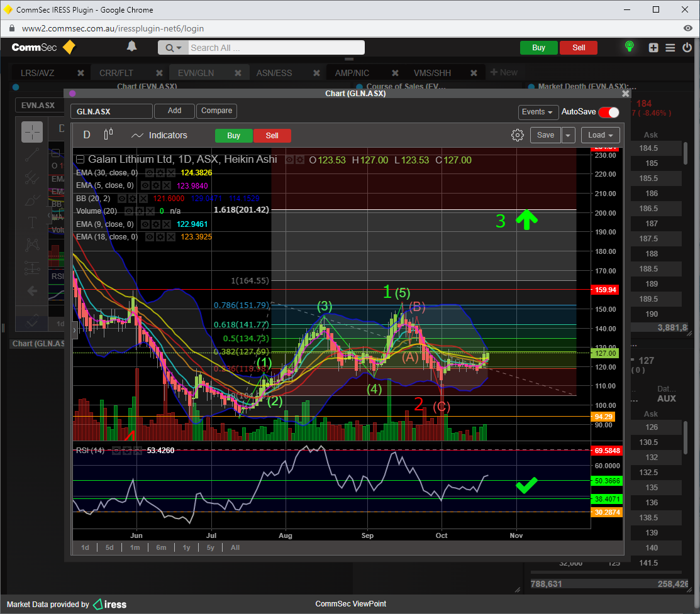Image resolution: width=700 pixels, height=614 pixels.
Task: Add a new workspace tab
Action: pyautogui.click(x=504, y=72)
